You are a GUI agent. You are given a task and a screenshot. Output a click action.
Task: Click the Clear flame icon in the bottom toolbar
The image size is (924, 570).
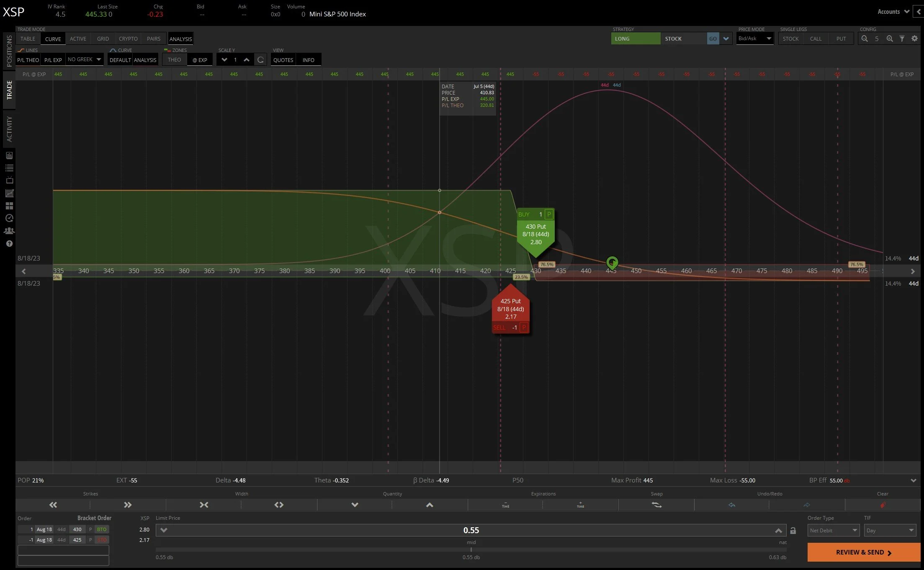pos(883,505)
